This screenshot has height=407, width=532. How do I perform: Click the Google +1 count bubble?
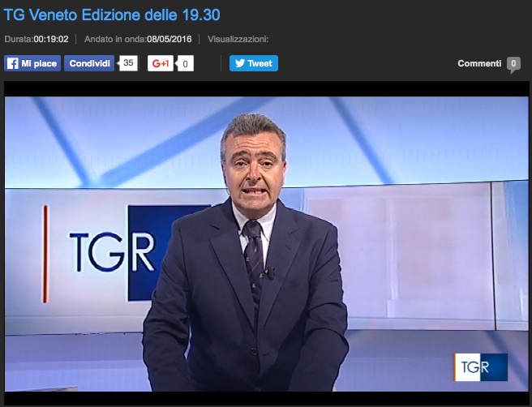[x=185, y=63]
